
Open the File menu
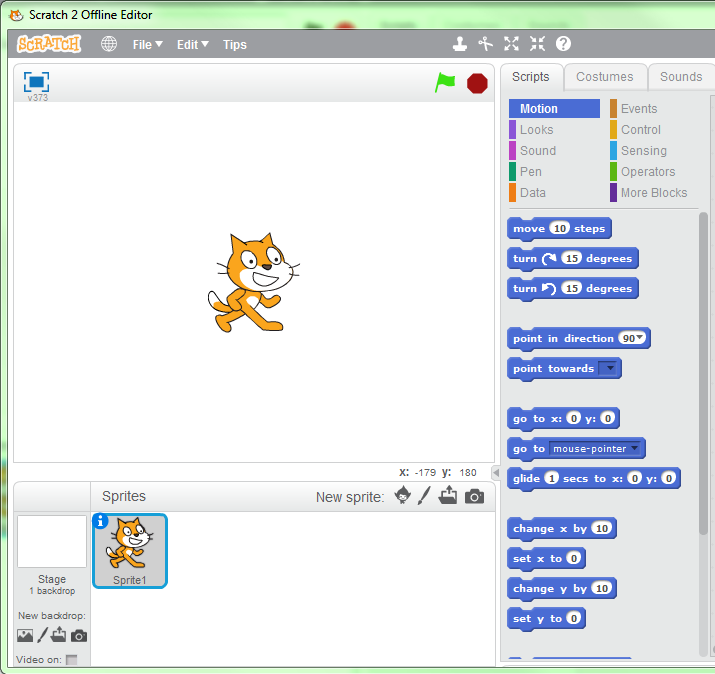[147, 45]
